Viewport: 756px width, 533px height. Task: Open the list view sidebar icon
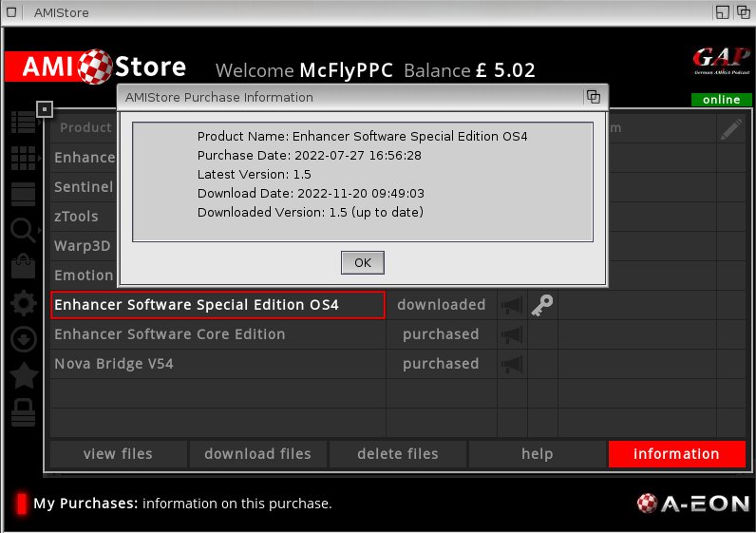[23, 122]
